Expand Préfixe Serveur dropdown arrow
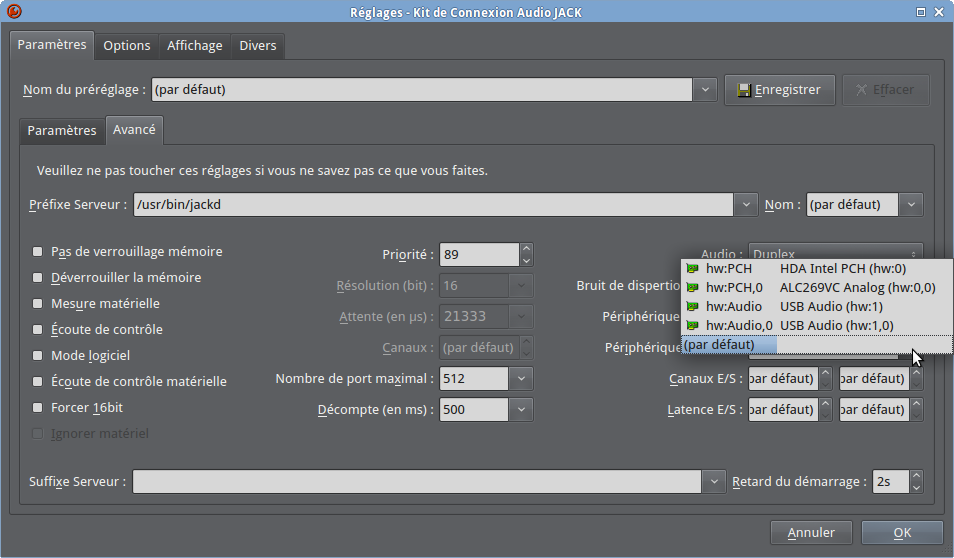 [745, 204]
